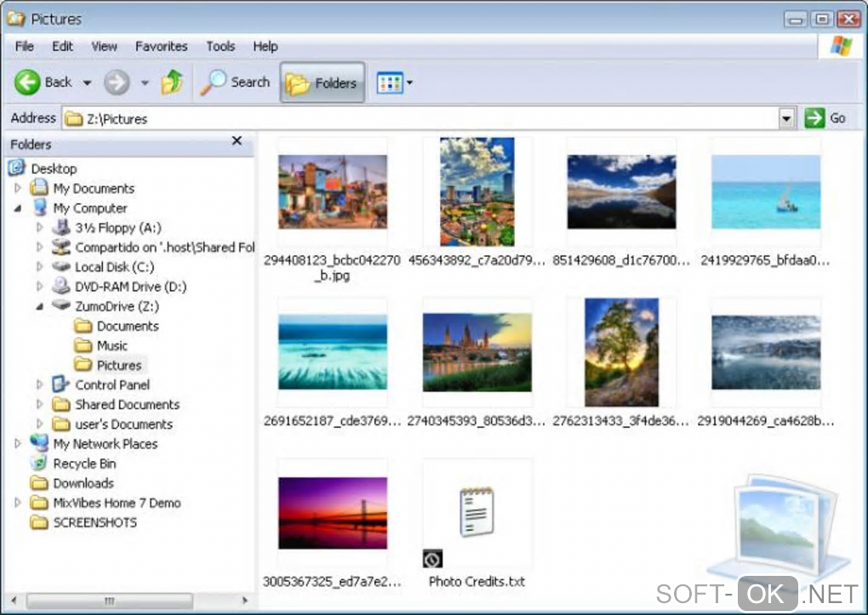Click the Local Disk (C:) drive icon
The height and width of the screenshot is (615, 868).
point(61,266)
